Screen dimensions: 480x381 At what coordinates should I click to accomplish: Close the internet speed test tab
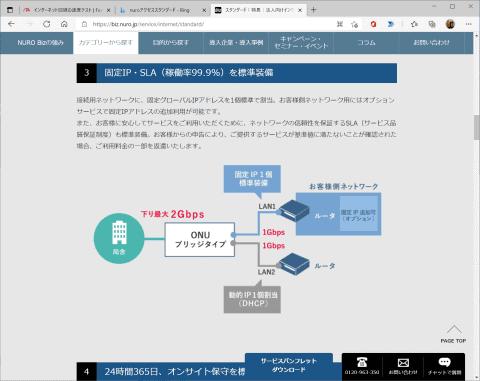pos(108,10)
